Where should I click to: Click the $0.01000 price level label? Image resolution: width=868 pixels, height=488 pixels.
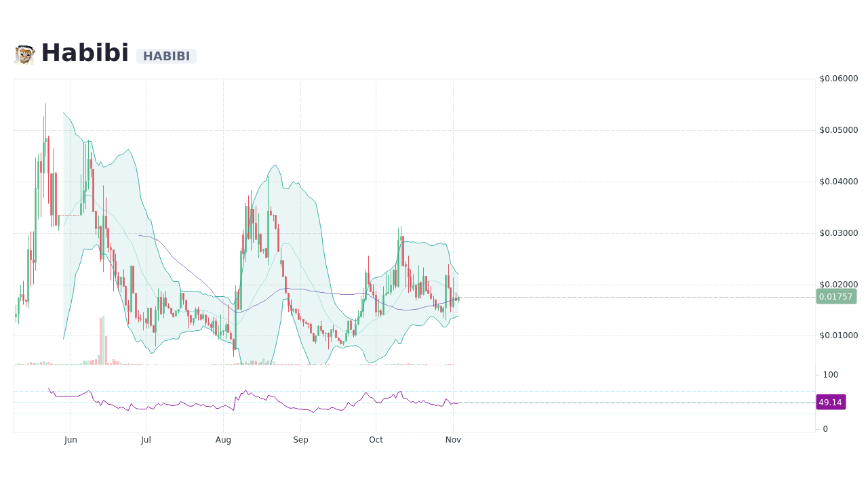(x=839, y=335)
